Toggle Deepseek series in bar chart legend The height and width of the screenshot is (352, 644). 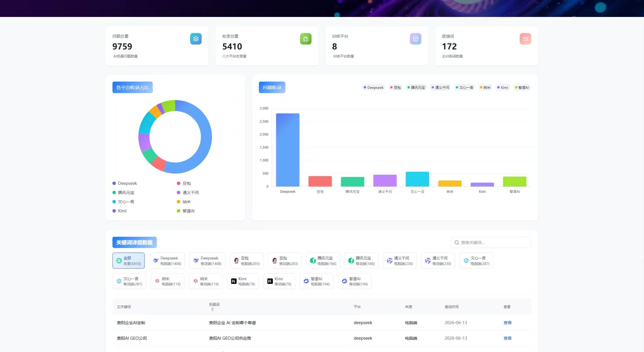(374, 87)
